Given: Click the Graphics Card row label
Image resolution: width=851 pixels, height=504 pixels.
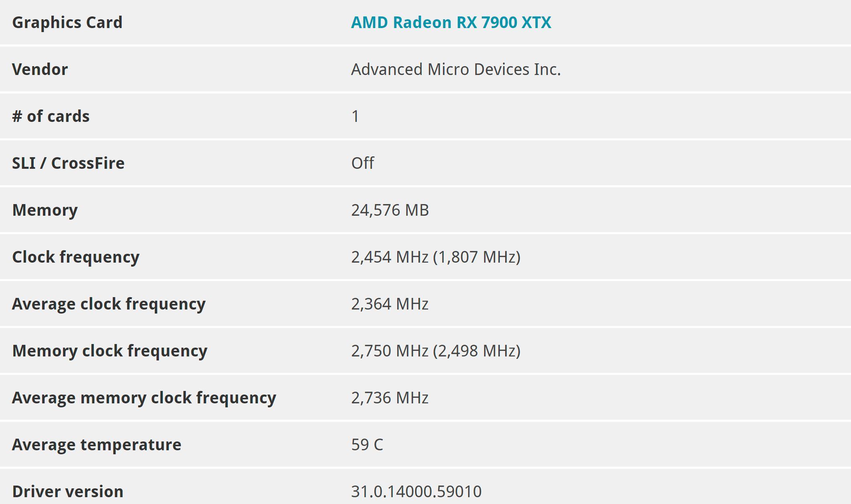Looking at the screenshot, I should coord(67,22).
